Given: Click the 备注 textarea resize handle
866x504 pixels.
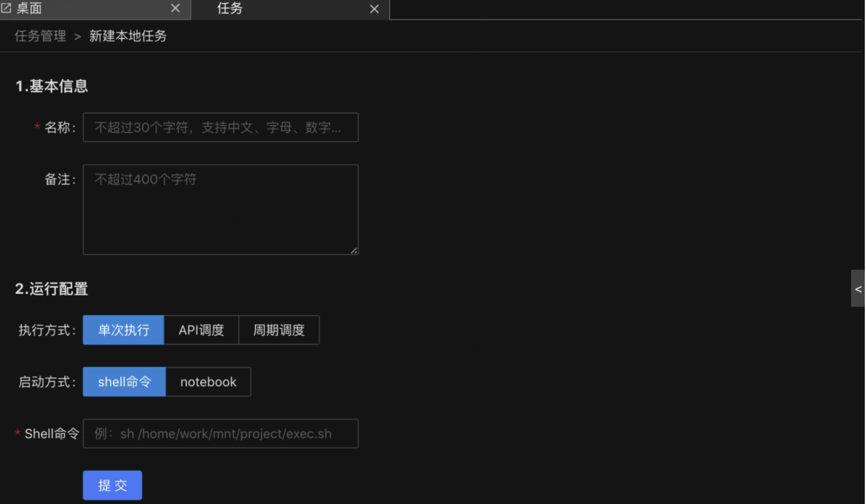Looking at the screenshot, I should (x=354, y=250).
